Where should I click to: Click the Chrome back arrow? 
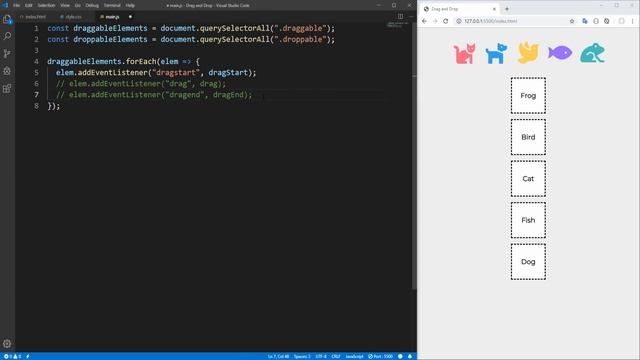(x=424, y=21)
